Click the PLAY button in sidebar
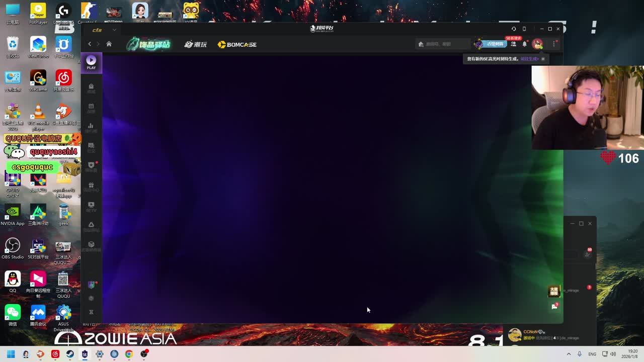644x362 pixels. (x=91, y=62)
